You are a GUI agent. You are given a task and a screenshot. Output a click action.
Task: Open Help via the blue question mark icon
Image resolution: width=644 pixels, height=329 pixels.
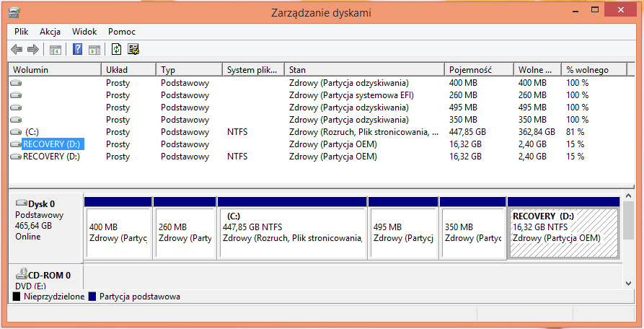pos(77,50)
